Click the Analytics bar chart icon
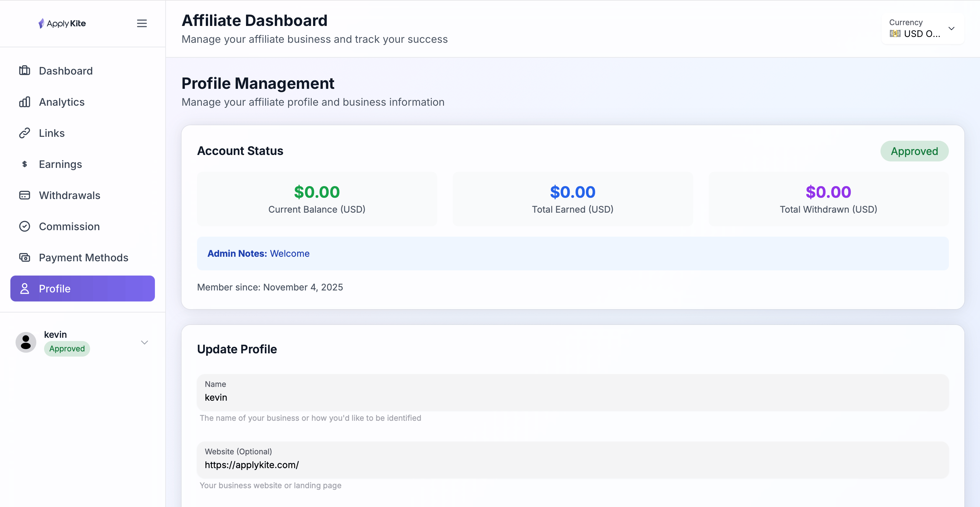980x507 pixels. coord(25,102)
